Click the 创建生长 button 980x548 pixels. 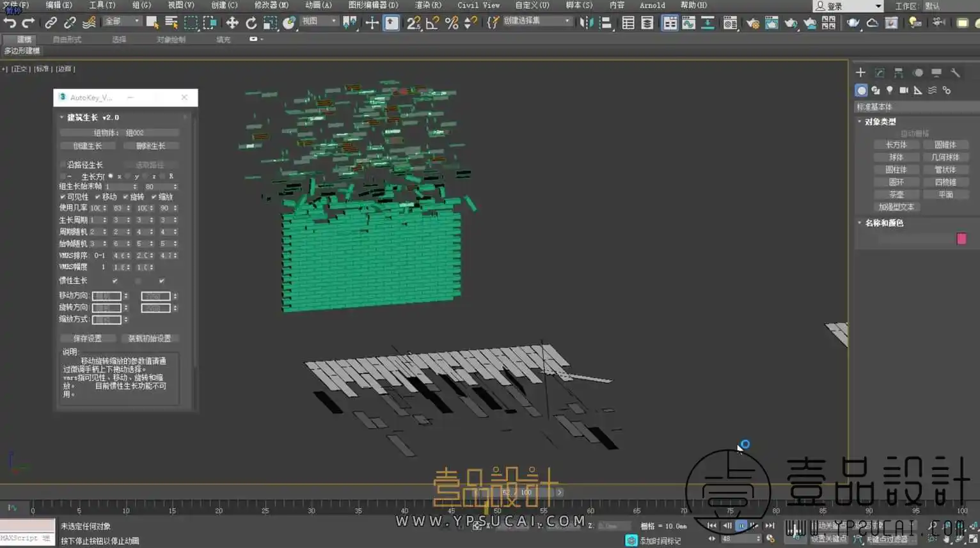click(x=88, y=146)
